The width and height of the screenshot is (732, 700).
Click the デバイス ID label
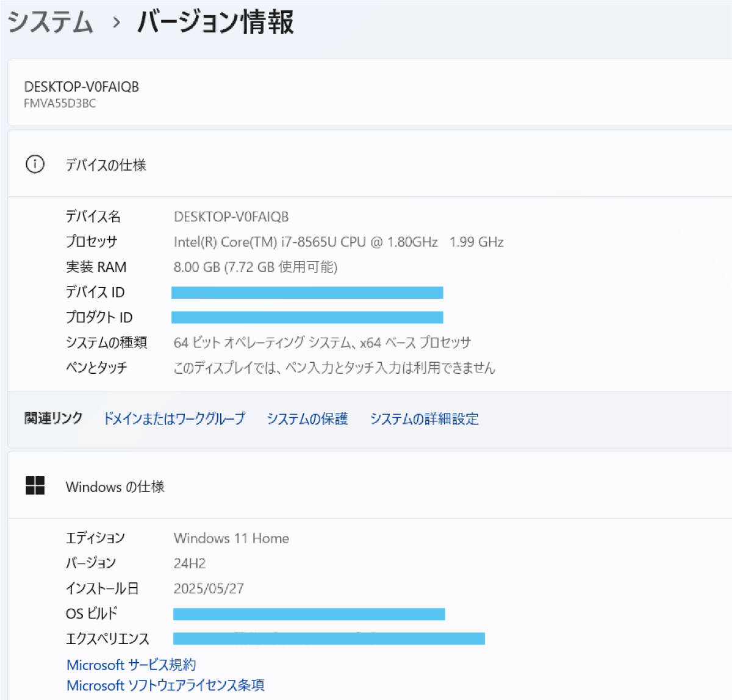(95, 292)
